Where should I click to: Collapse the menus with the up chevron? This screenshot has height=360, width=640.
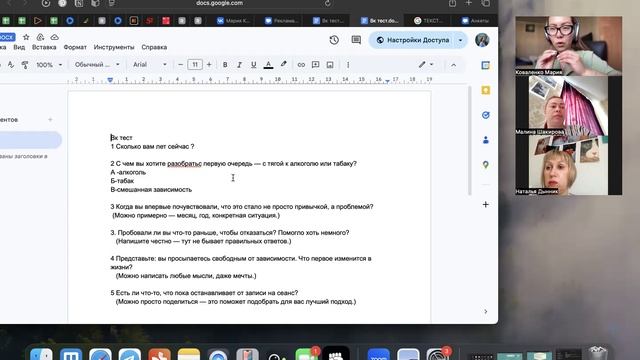453,65
